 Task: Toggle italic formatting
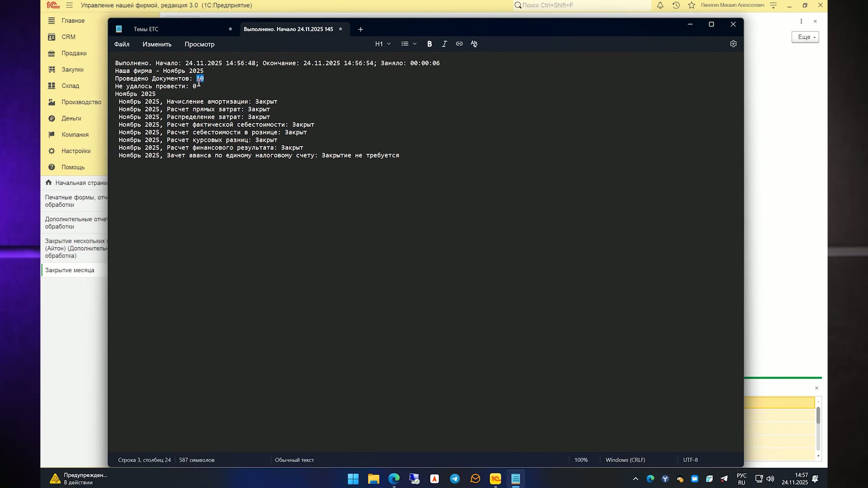pos(444,44)
